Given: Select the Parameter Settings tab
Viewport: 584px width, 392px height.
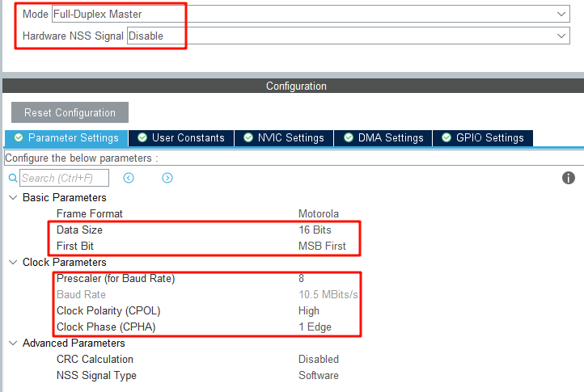Looking at the screenshot, I should point(66,138).
